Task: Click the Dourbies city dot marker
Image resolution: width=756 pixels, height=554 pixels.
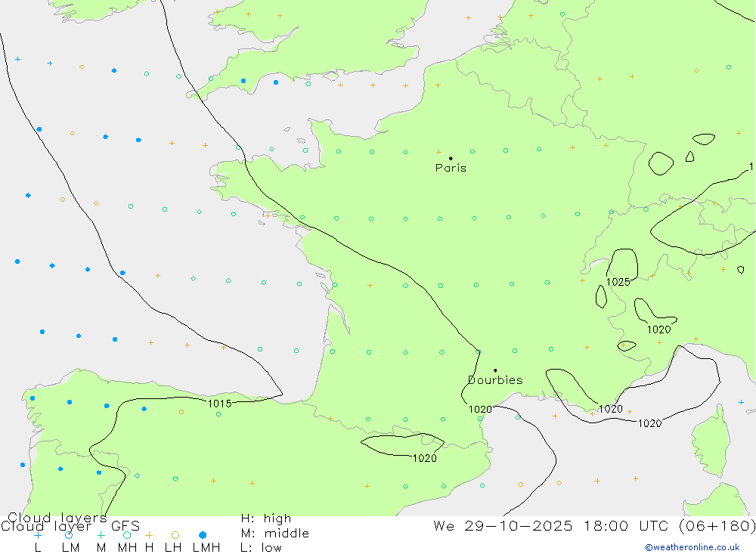Action: [495, 370]
